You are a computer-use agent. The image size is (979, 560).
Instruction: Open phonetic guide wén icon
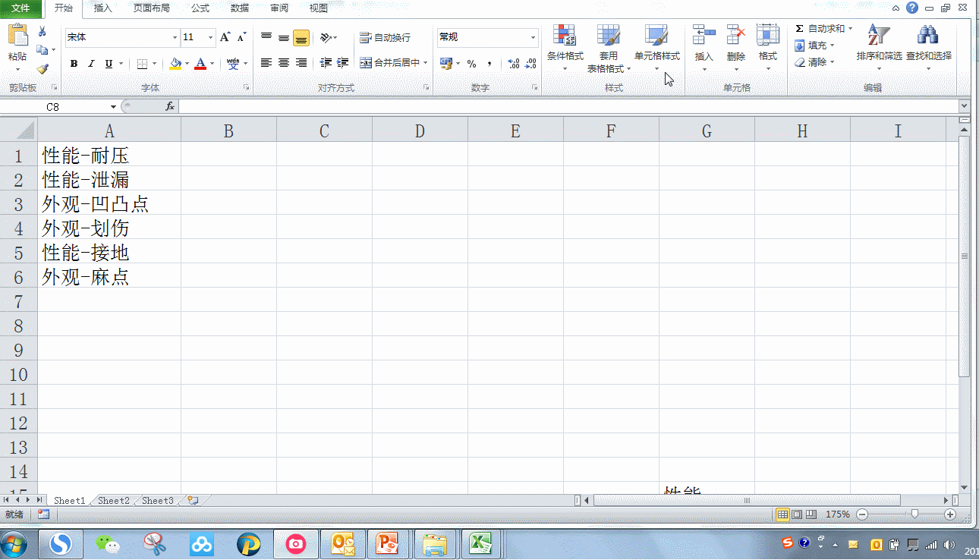pos(233,64)
